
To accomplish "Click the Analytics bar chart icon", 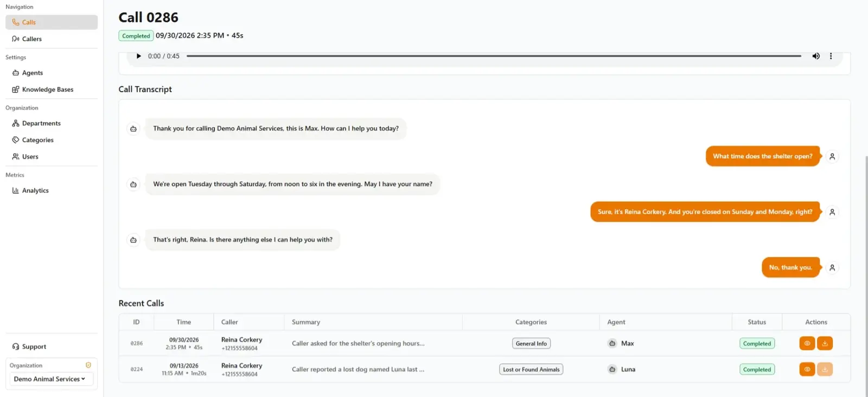I will tap(16, 190).
